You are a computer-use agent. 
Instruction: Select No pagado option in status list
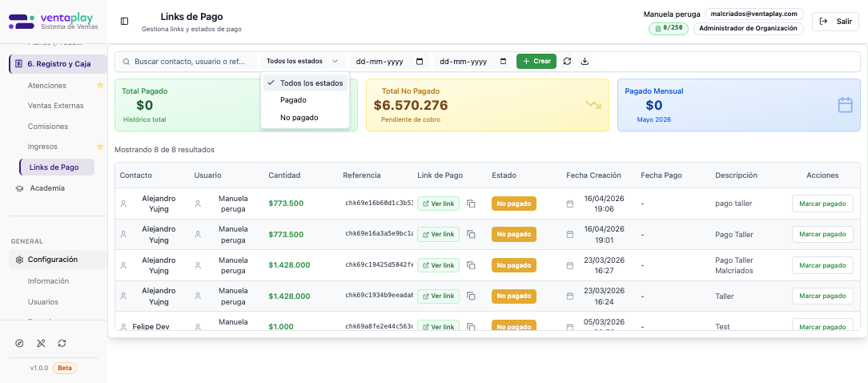point(306,118)
